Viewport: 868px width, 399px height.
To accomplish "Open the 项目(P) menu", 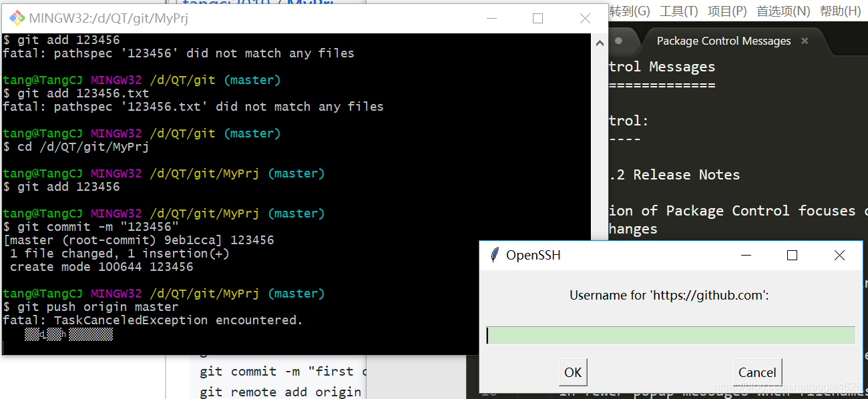I will tap(727, 11).
